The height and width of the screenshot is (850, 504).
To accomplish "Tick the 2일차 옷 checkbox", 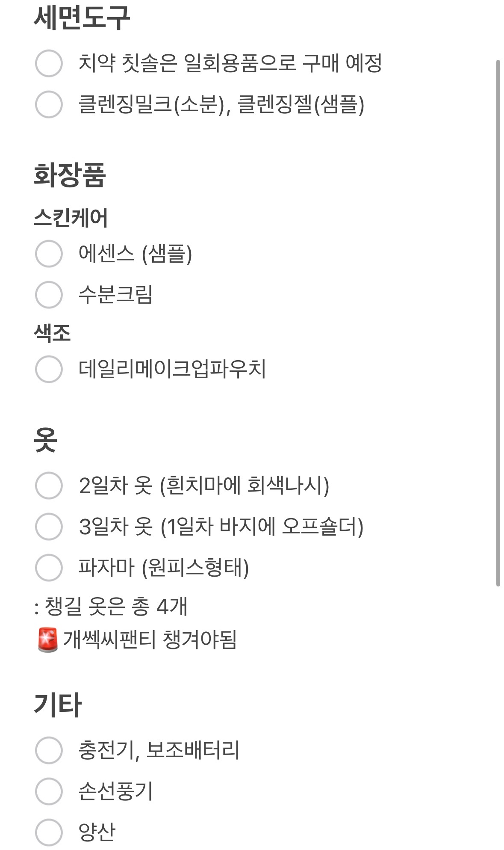I will [x=49, y=486].
